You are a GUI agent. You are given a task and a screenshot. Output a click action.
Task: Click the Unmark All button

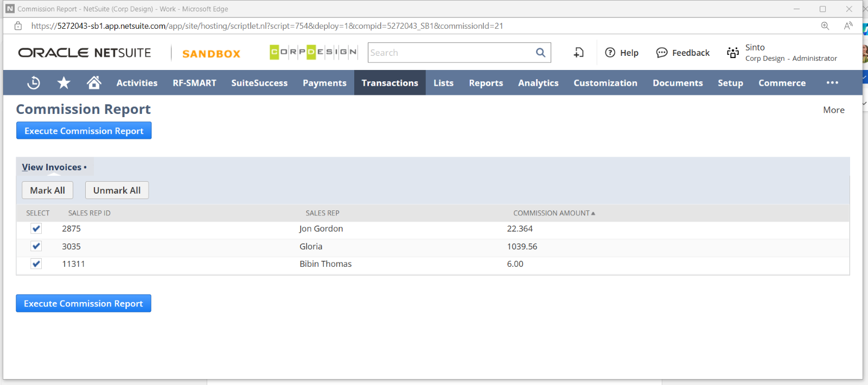pyautogui.click(x=117, y=190)
